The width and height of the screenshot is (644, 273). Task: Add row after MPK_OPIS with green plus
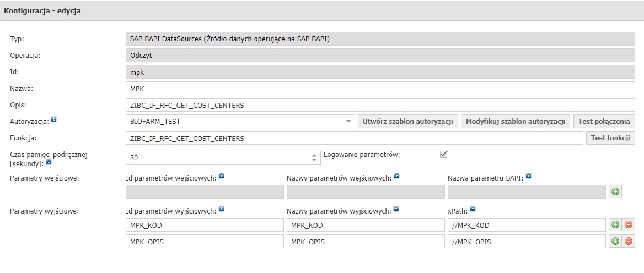(615, 241)
